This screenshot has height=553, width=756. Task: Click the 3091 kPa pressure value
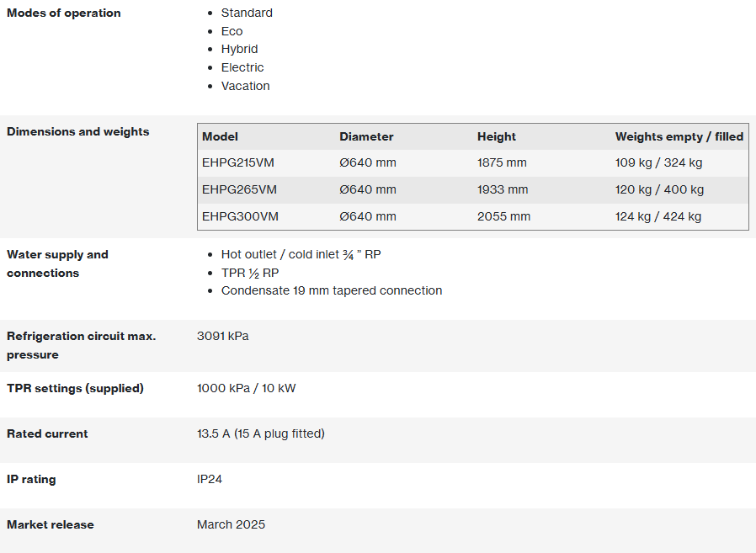(x=223, y=336)
